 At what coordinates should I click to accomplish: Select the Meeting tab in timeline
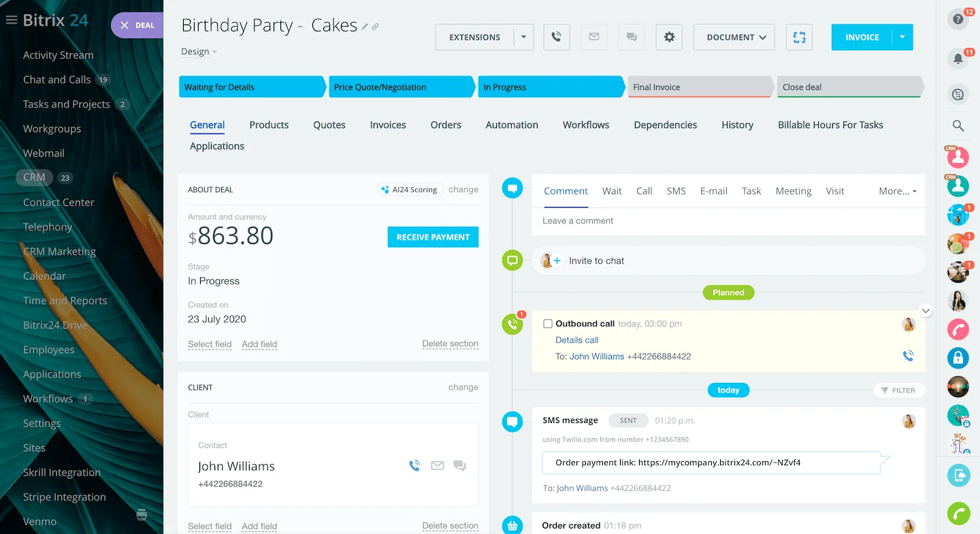tap(793, 191)
